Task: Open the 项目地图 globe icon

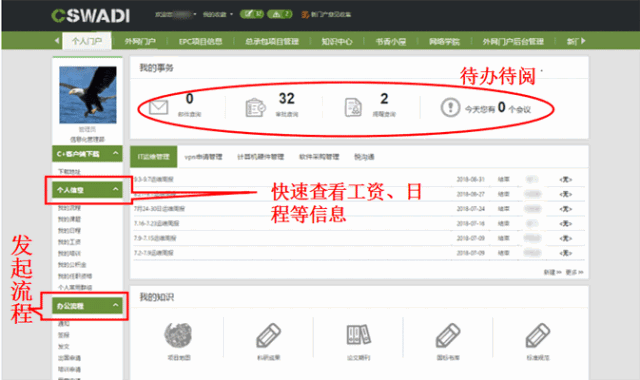Action: click(178, 335)
